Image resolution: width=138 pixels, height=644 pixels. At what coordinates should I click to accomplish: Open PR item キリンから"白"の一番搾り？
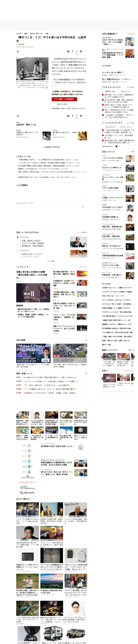click(113, 72)
